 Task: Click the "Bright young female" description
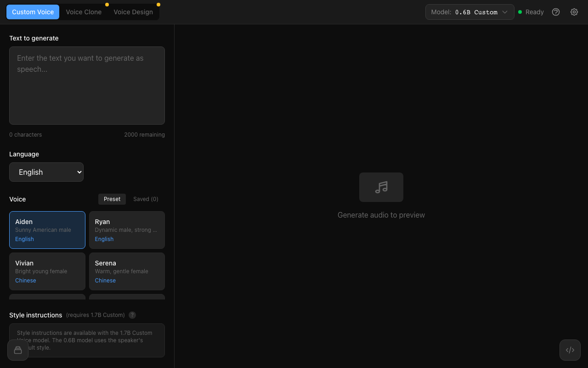tap(41, 271)
